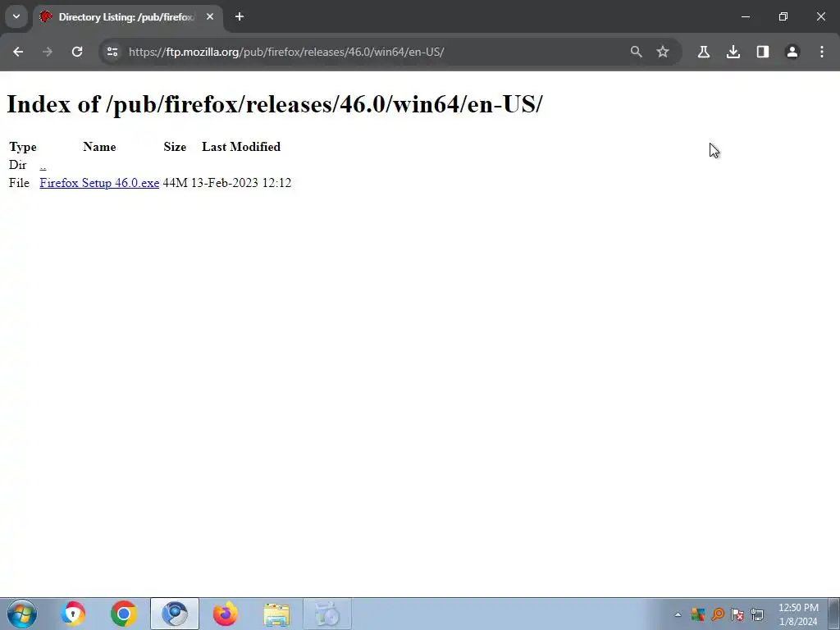Open the Action Center flag icon
The image size is (840, 630).
[737, 614]
